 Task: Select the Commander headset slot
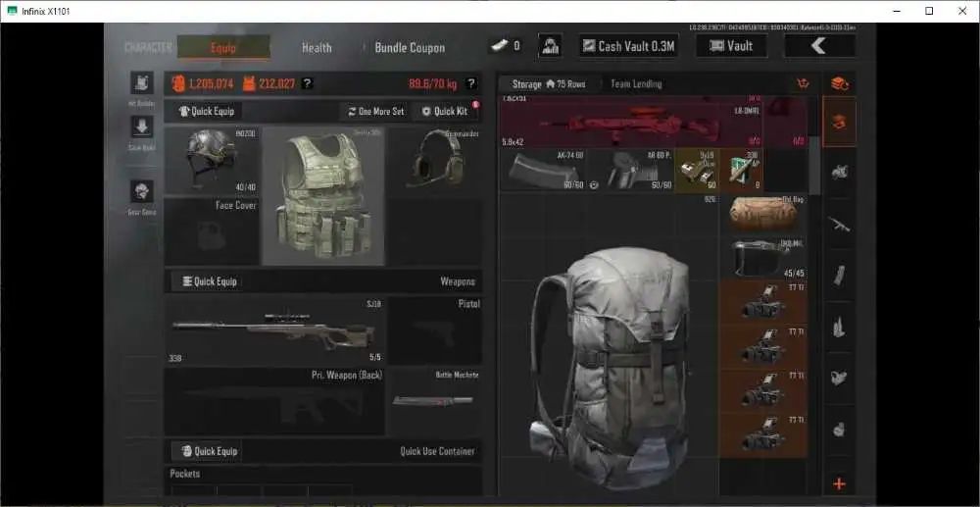point(434,161)
